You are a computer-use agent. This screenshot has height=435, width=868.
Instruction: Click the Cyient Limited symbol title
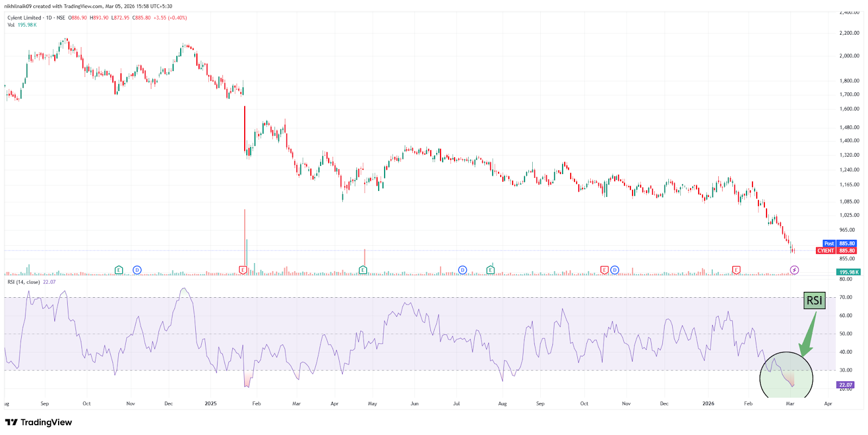point(24,18)
